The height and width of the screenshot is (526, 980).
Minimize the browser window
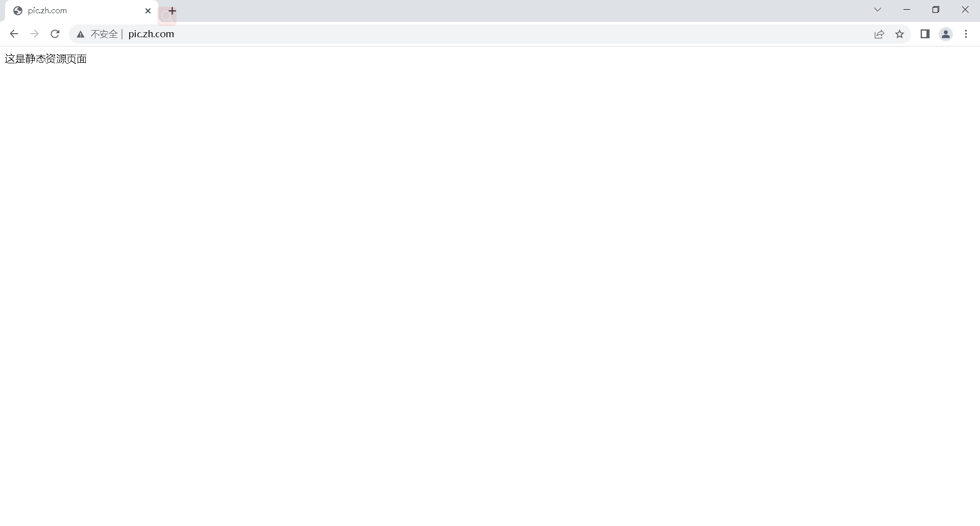pos(907,10)
